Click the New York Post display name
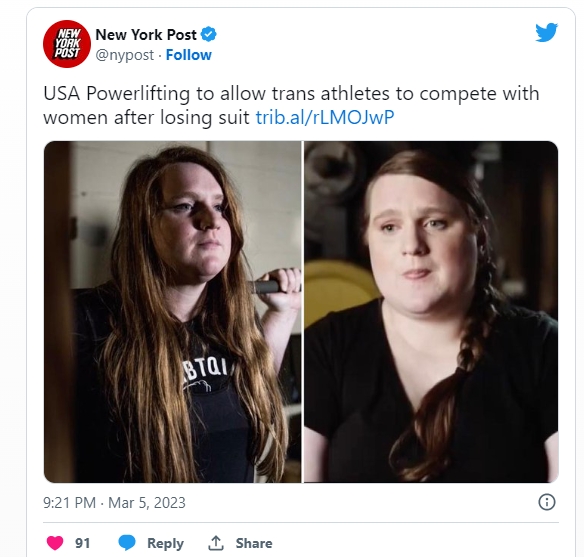Screen dimensions: 584x557 click(146, 35)
